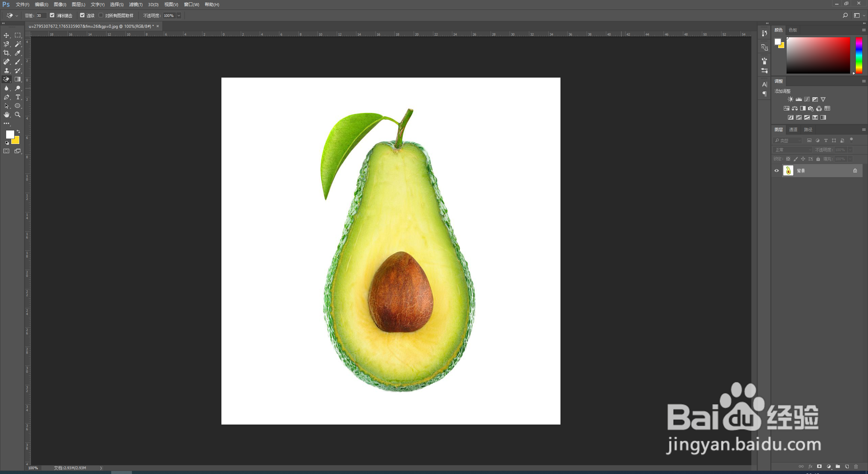The image size is (868, 474).
Task: Enable sample all layers (对所有图层取样) checkbox
Action: [x=101, y=15]
